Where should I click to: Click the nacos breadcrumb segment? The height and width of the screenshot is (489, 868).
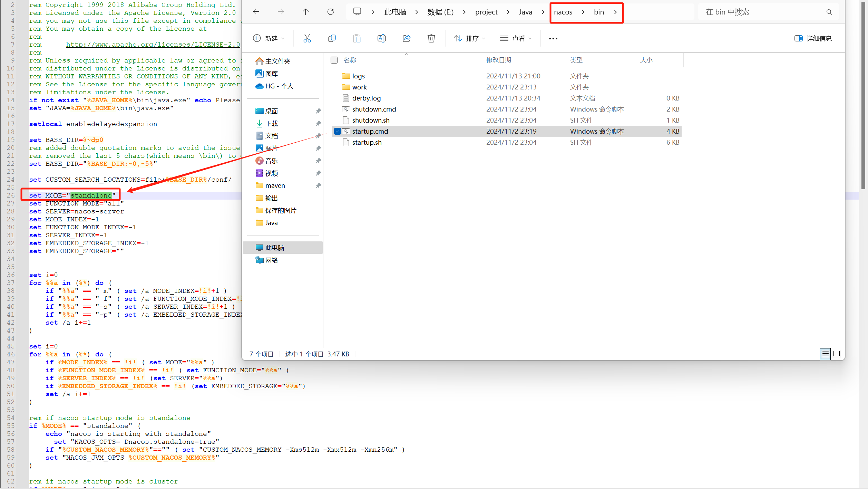(563, 12)
